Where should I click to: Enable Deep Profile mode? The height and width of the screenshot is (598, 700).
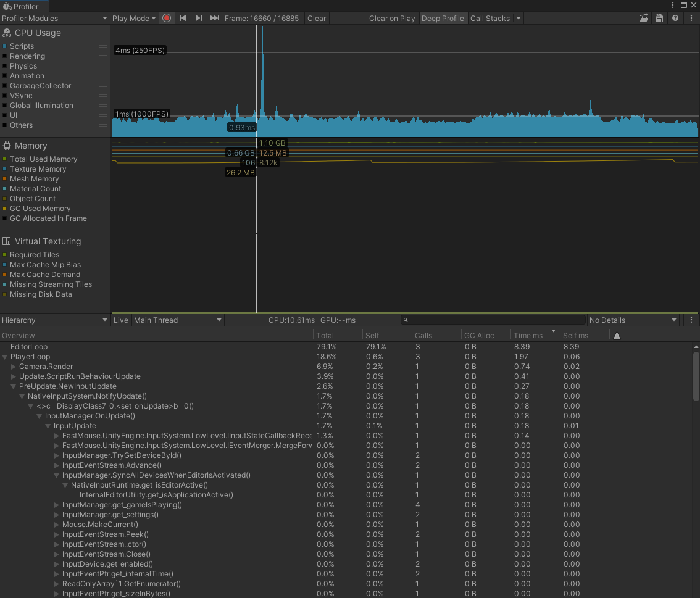443,18
